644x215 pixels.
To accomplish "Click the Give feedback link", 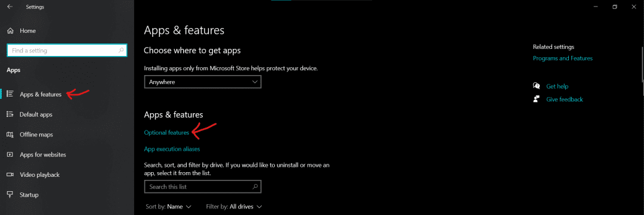I will click(565, 99).
